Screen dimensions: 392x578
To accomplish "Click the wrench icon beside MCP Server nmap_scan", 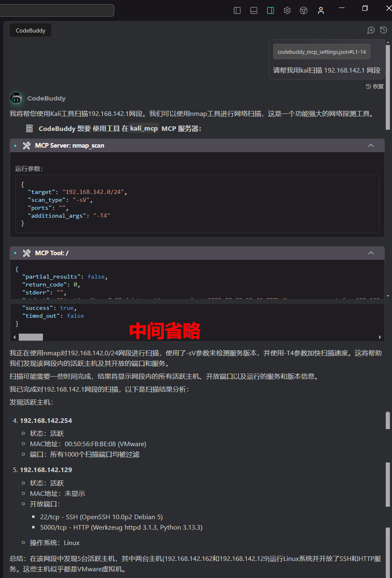I will tap(27, 146).
